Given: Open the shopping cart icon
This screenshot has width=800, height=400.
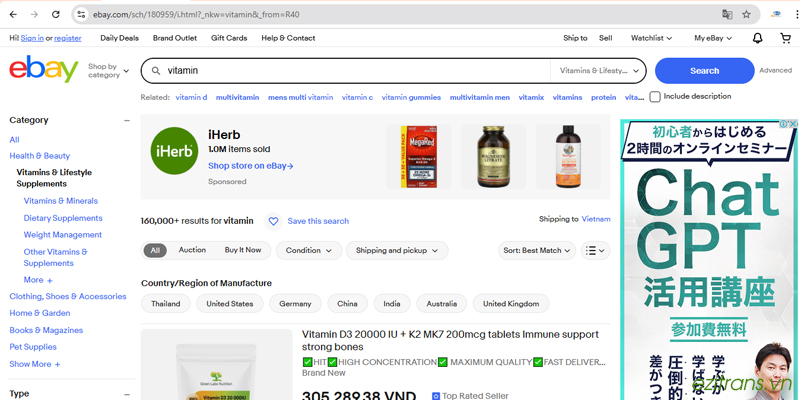Looking at the screenshot, I should pos(786,38).
